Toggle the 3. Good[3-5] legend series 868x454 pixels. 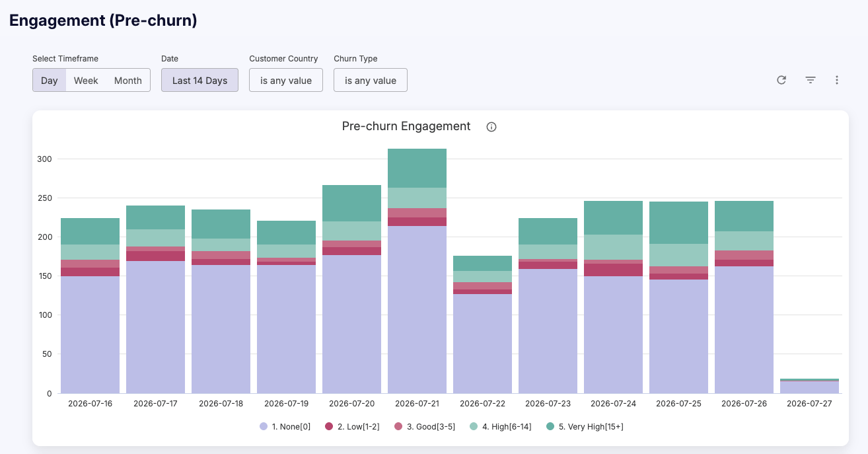(425, 427)
